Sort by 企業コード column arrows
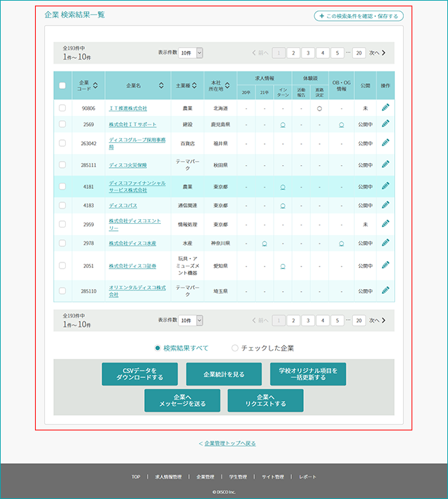Viewport: 448px width, 499px height. point(95,85)
